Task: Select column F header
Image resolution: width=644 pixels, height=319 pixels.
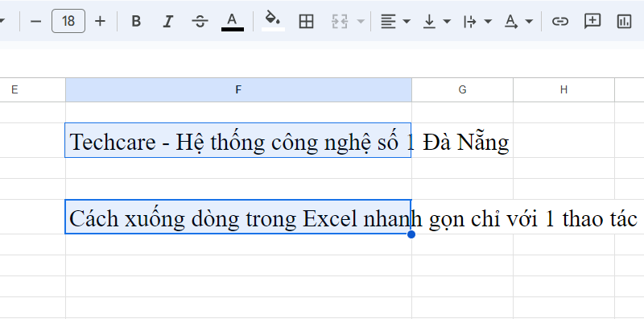Action: point(238,89)
